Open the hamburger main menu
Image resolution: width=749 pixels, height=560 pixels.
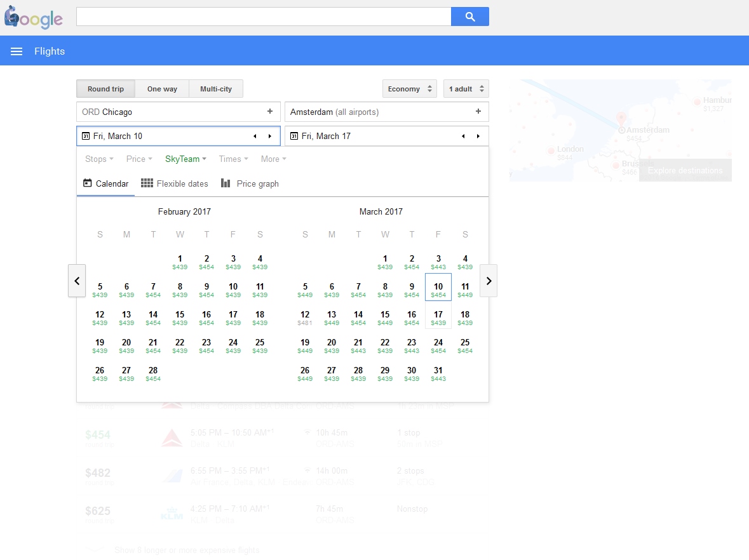17,51
